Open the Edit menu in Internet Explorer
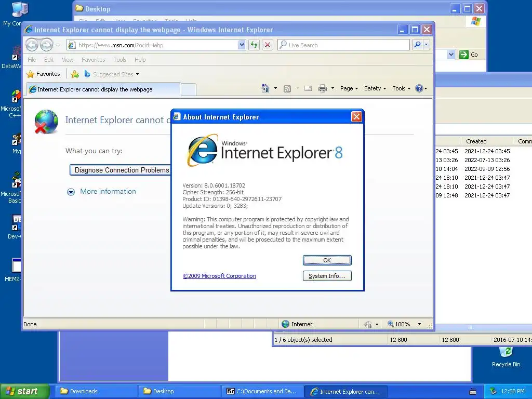 [x=49, y=60]
